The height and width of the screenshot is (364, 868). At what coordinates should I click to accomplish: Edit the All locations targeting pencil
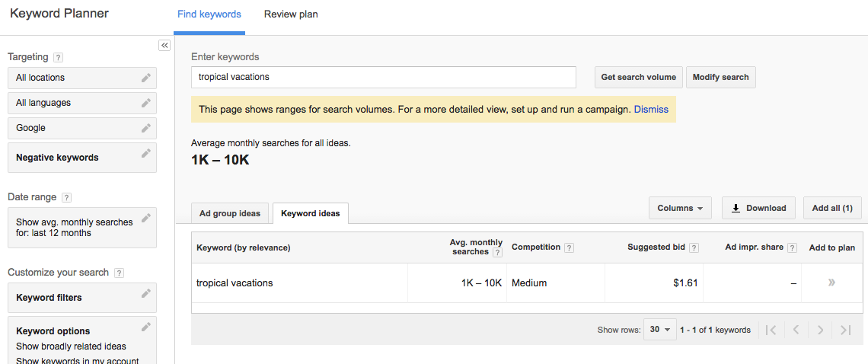(145, 78)
